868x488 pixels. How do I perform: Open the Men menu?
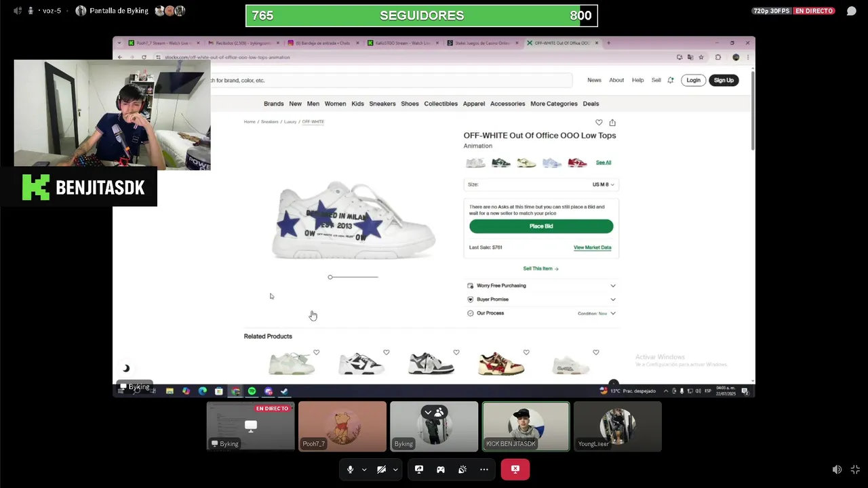click(x=313, y=104)
